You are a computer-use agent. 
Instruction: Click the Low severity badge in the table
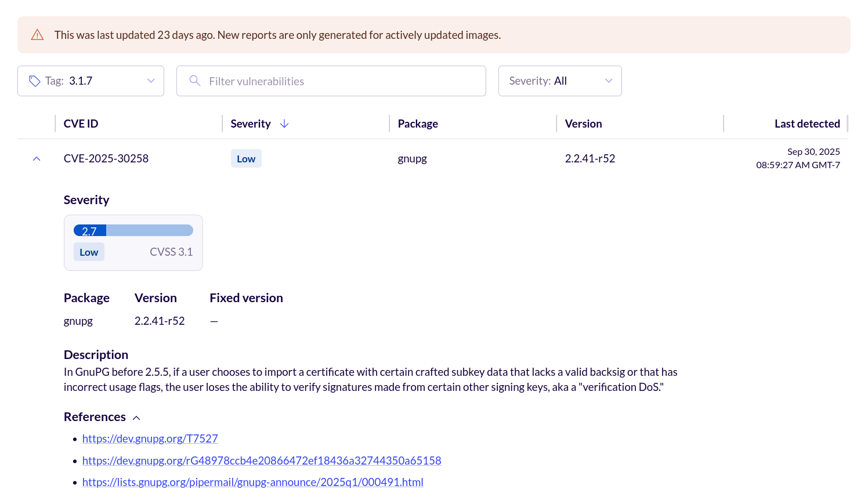(x=246, y=158)
